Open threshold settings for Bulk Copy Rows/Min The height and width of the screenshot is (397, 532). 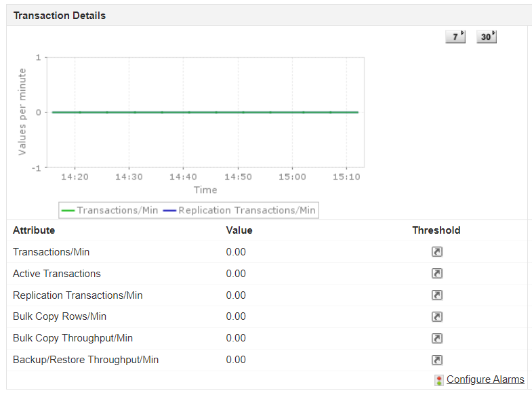click(x=437, y=316)
